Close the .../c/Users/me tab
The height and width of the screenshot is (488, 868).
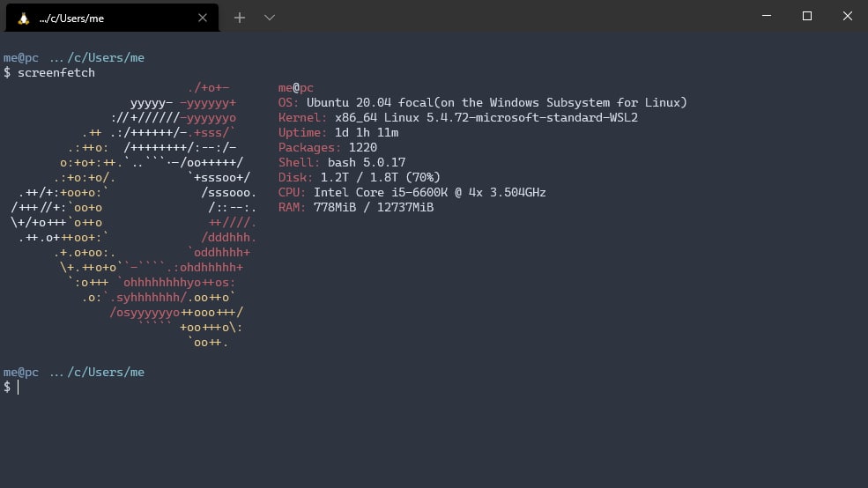203,18
